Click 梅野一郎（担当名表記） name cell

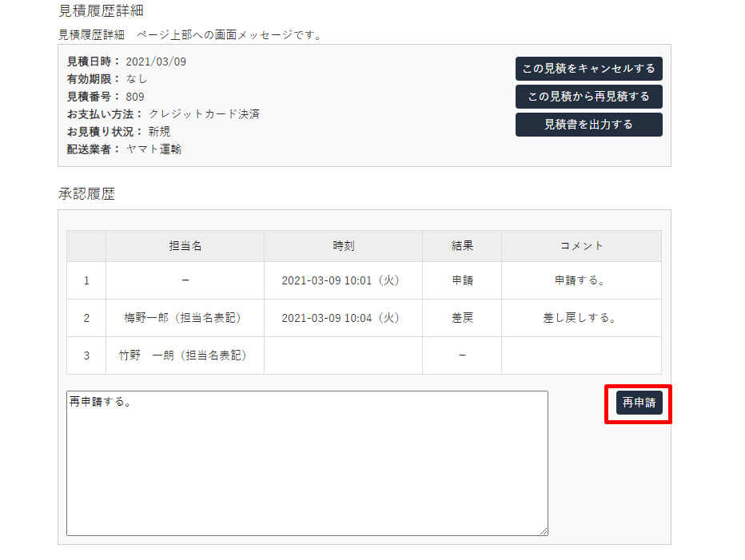click(185, 318)
